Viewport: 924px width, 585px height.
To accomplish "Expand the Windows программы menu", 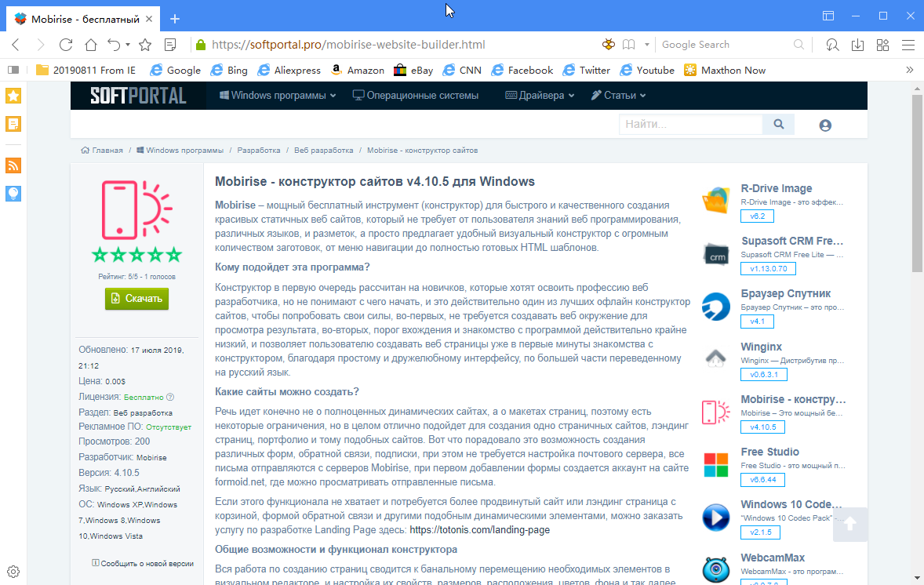I will tap(278, 96).
